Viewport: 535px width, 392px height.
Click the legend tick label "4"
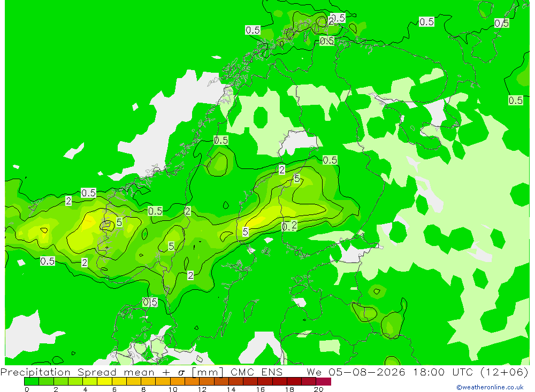point(85,389)
